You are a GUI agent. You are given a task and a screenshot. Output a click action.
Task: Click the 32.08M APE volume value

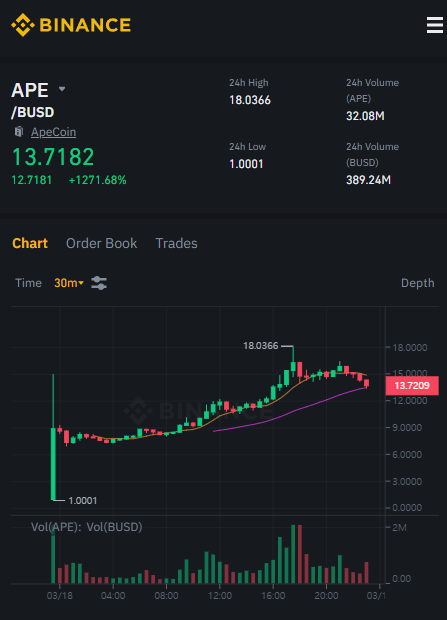click(x=365, y=116)
